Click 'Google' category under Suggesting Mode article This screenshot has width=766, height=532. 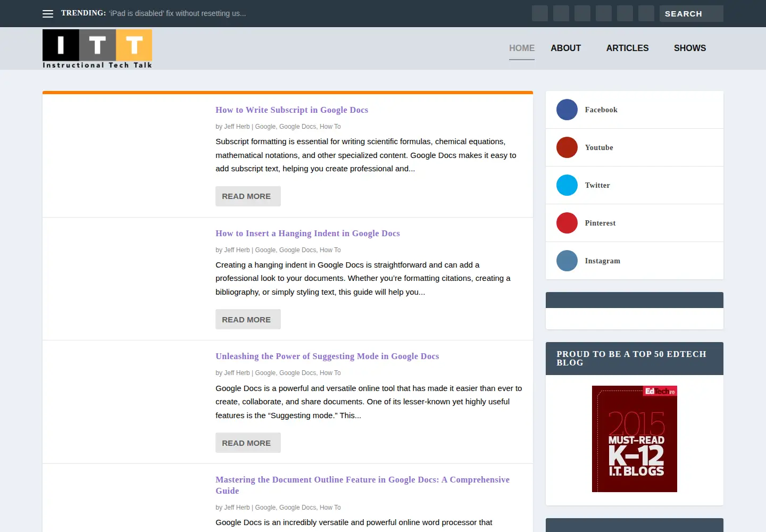click(265, 373)
